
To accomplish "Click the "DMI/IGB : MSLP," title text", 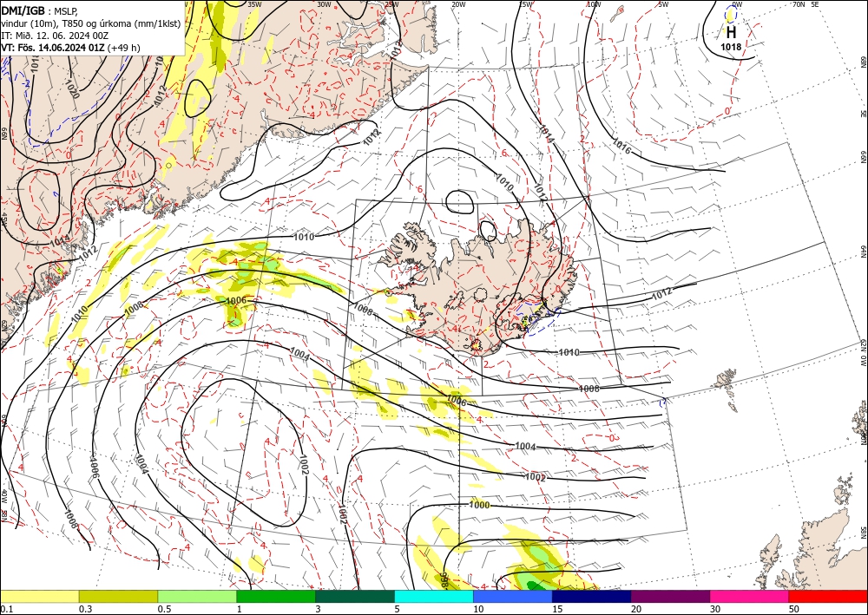I will pyautogui.click(x=39, y=11).
